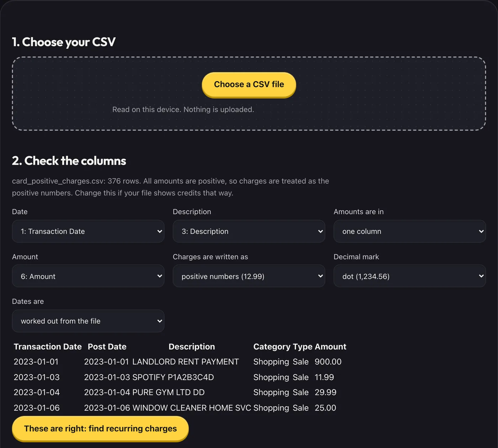The image size is (498, 448).
Task: Click the 900.00 amount cell
Action: [328, 362]
